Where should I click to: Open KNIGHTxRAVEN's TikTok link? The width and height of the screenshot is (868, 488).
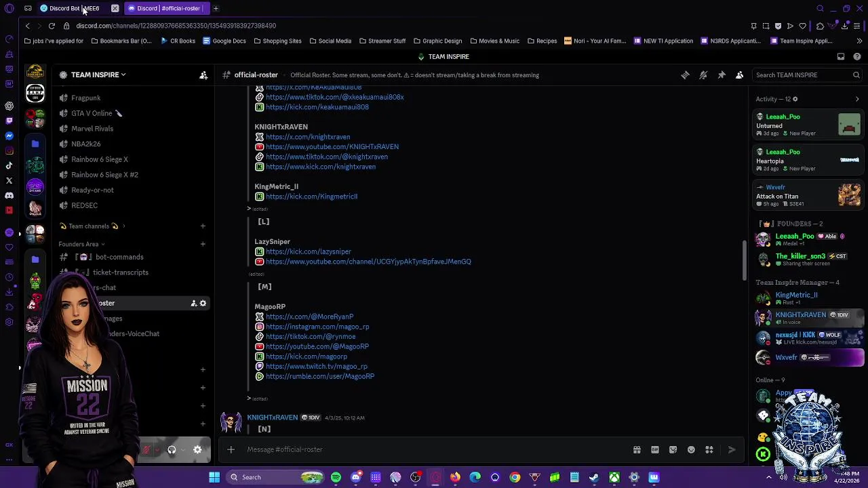pos(327,157)
